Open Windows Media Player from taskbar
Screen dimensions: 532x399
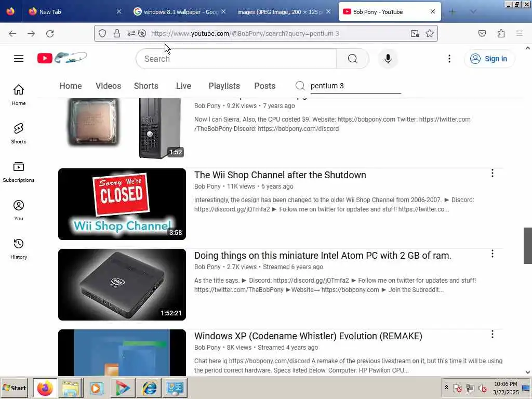pyautogui.click(x=96, y=388)
